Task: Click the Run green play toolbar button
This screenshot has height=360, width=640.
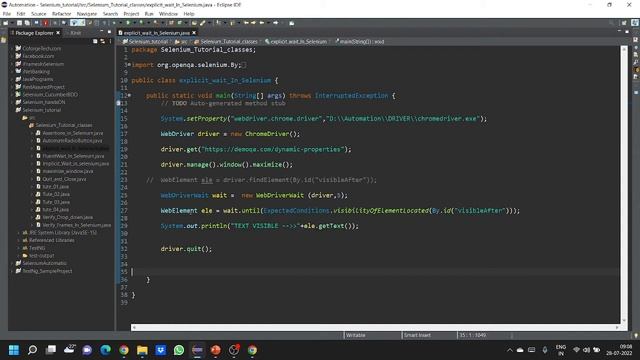Action: coord(128,23)
